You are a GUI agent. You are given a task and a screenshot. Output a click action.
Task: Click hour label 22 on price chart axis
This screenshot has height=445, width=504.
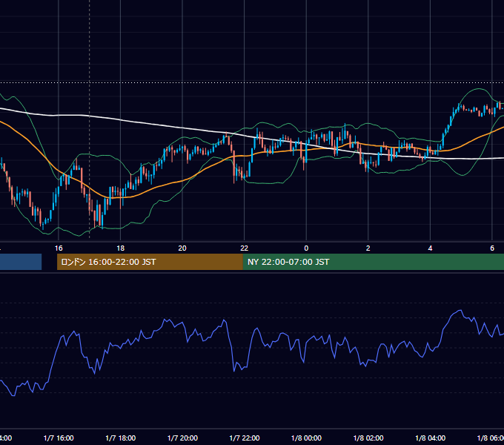point(245,248)
